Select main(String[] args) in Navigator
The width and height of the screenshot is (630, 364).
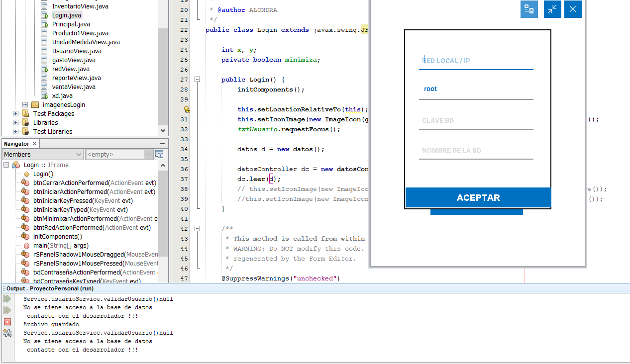click(61, 246)
